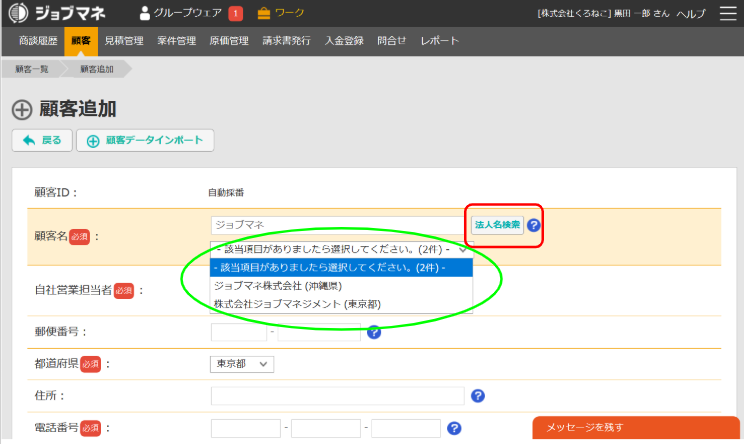Open the hamburger menu icon

tap(728, 13)
